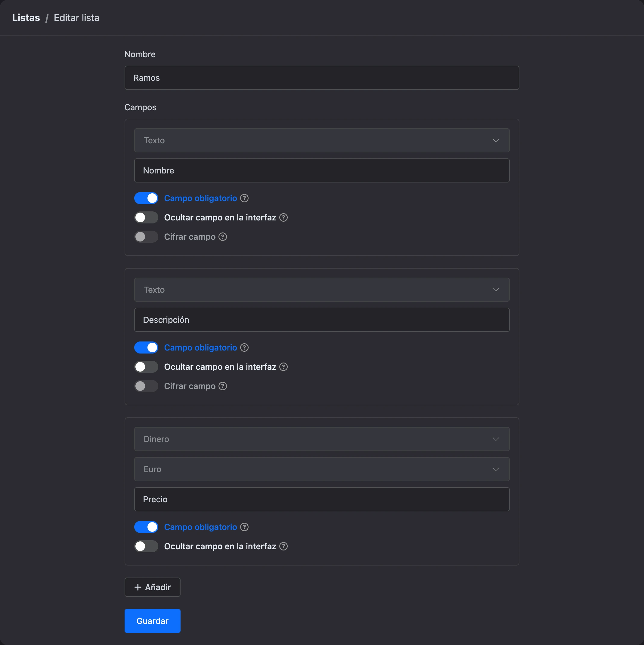Click help icon next to first Cifrar campo
Viewport: 644px width, 645px height.
click(223, 237)
